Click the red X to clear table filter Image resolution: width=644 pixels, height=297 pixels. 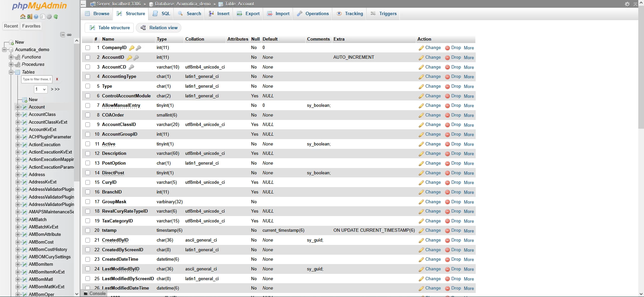[x=57, y=79]
